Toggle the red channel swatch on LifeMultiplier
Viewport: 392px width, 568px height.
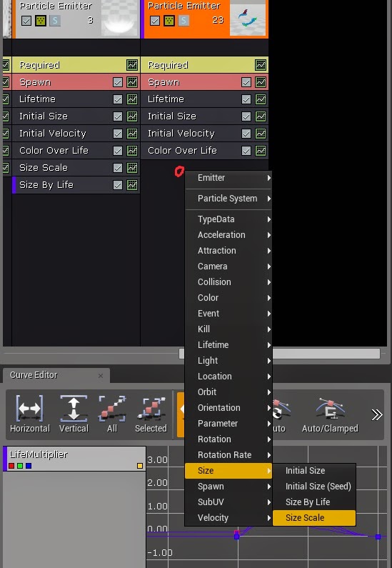[x=11, y=466]
